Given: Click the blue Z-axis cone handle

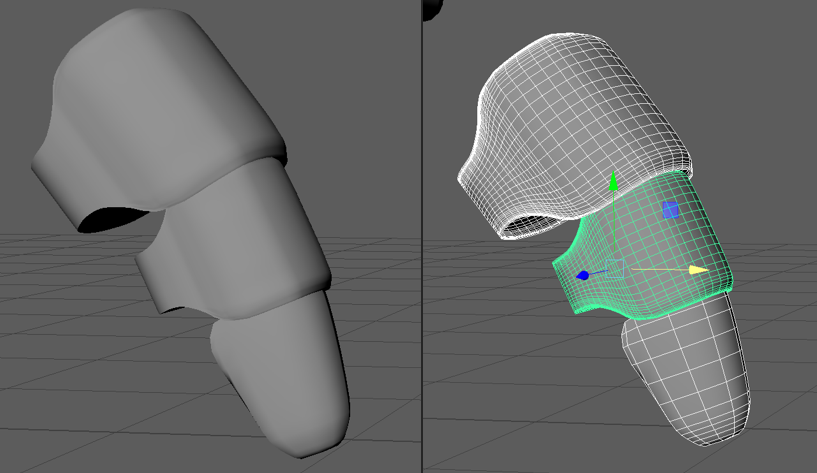Looking at the screenshot, I should (x=582, y=274).
